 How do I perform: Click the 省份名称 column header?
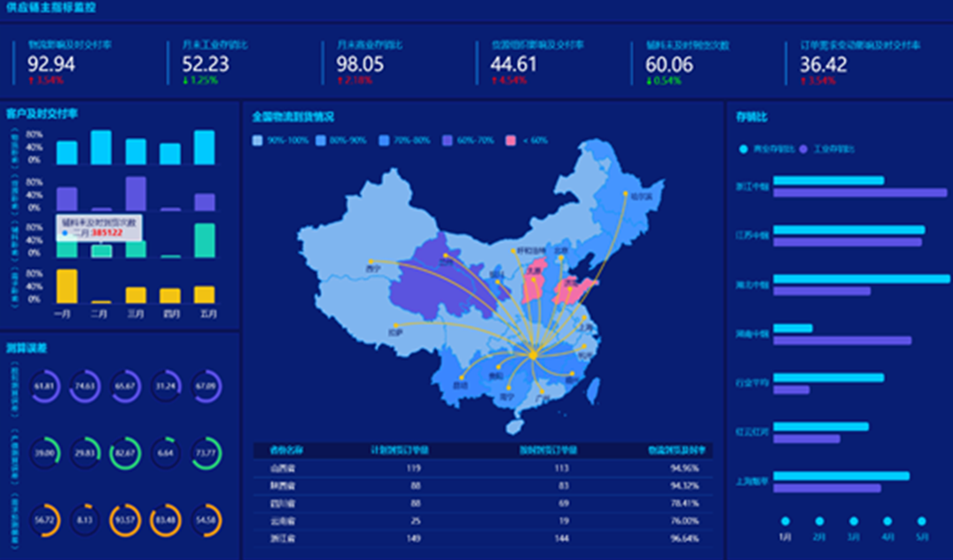click(286, 451)
